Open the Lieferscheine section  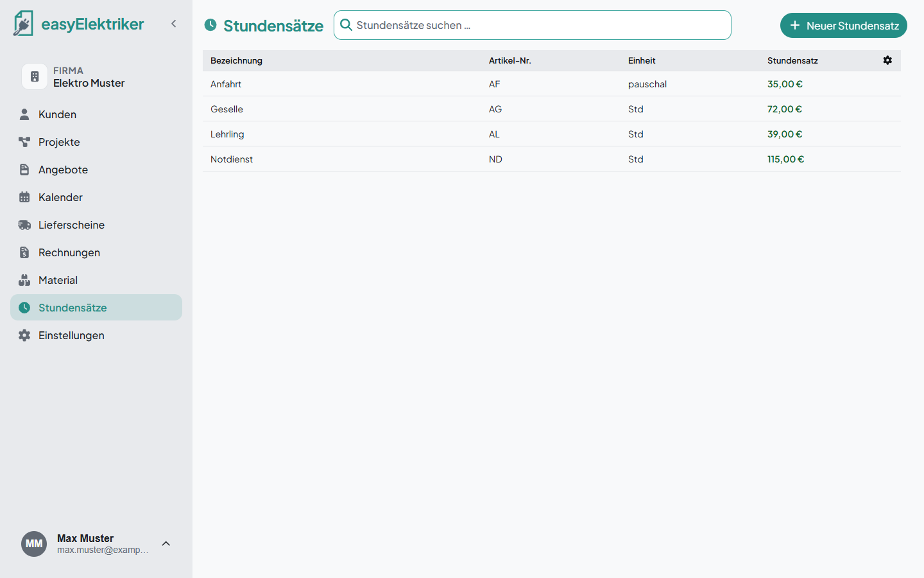coord(96,225)
